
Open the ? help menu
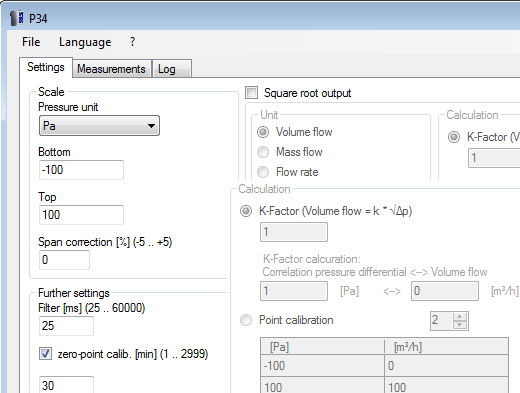pyautogui.click(x=133, y=42)
